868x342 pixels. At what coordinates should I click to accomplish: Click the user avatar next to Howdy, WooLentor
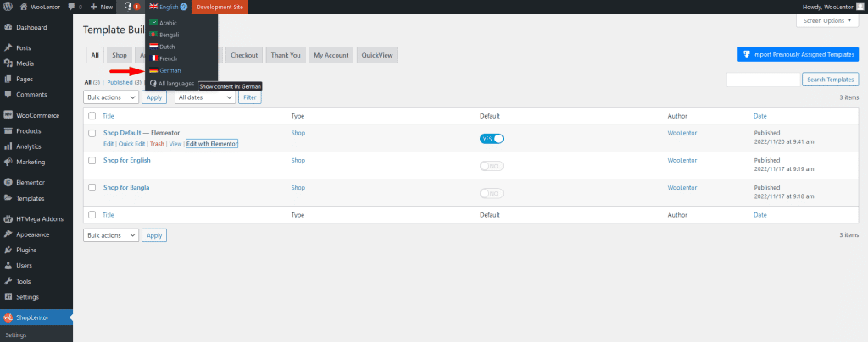(860, 7)
